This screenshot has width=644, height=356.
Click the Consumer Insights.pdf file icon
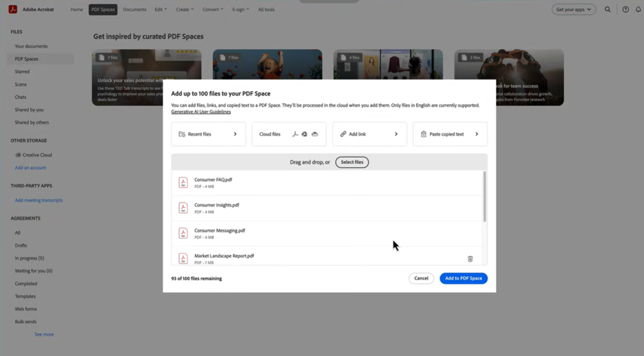(x=183, y=208)
